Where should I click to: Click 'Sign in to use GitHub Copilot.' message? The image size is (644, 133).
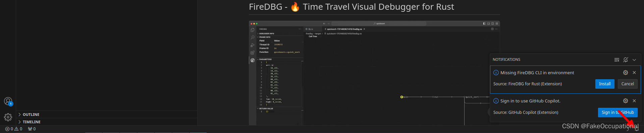pyautogui.click(x=530, y=101)
